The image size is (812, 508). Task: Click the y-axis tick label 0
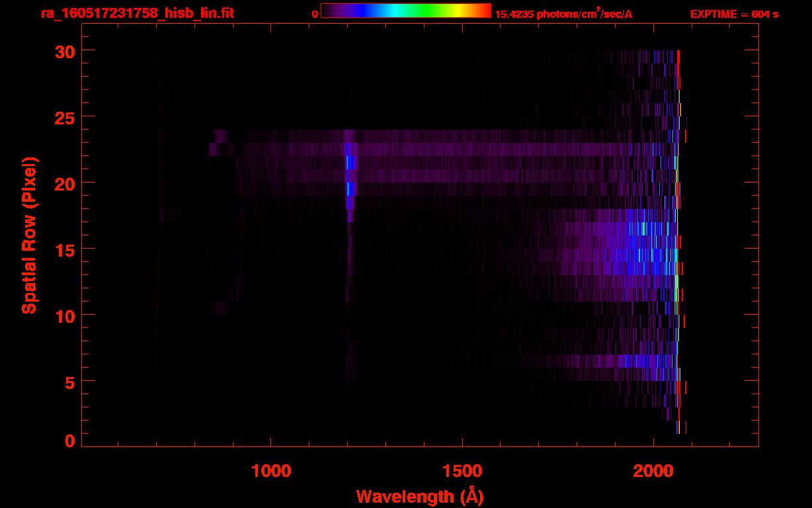[68, 441]
